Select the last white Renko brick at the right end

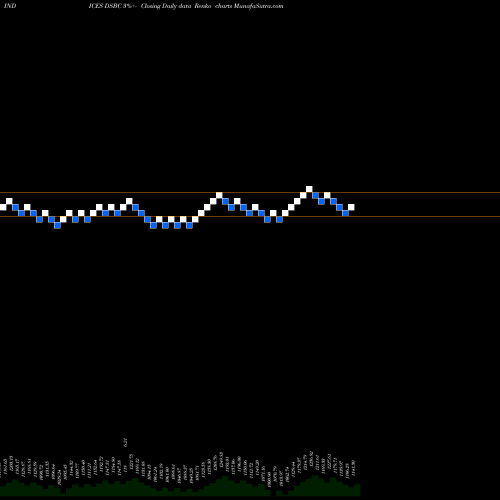(351, 207)
